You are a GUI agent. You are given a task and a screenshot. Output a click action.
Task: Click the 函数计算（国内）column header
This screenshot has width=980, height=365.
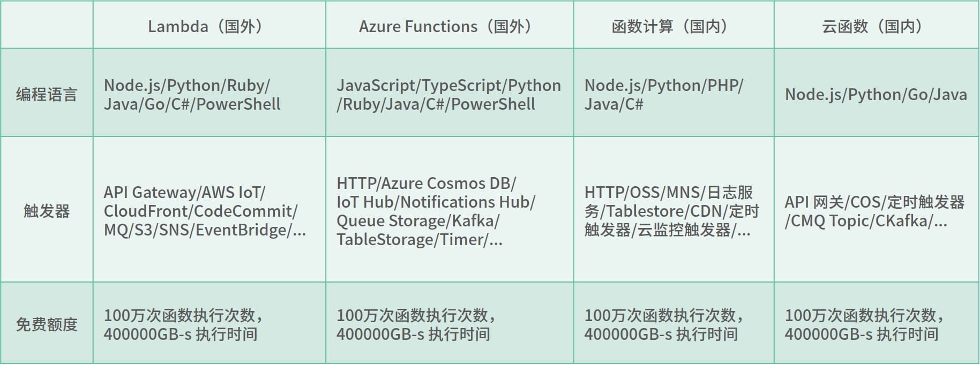pyautogui.click(x=674, y=26)
